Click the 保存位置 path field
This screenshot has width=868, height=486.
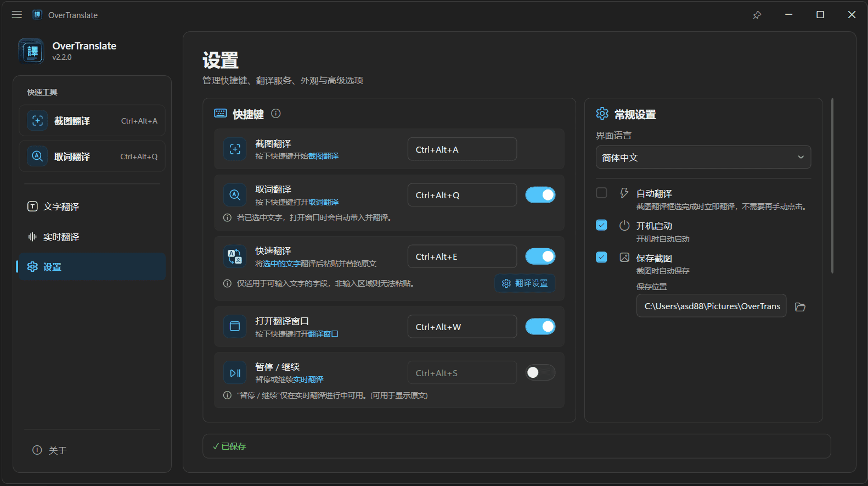coord(712,306)
